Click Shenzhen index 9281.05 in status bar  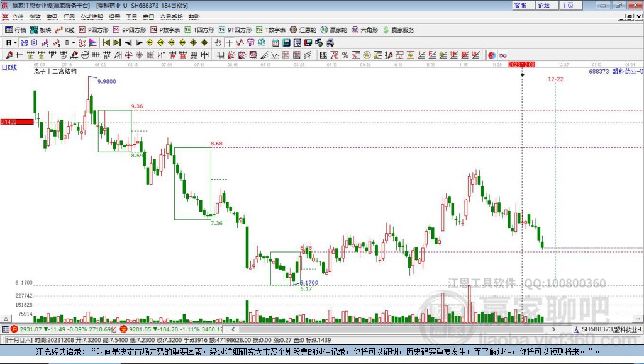pos(140,329)
